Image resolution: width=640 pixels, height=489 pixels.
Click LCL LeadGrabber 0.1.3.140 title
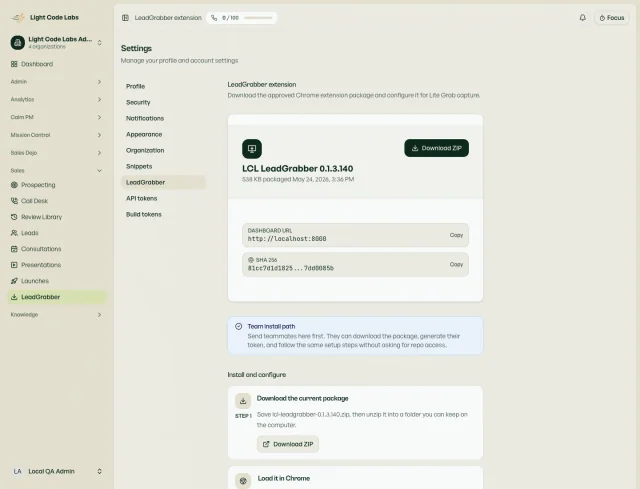coord(298,169)
